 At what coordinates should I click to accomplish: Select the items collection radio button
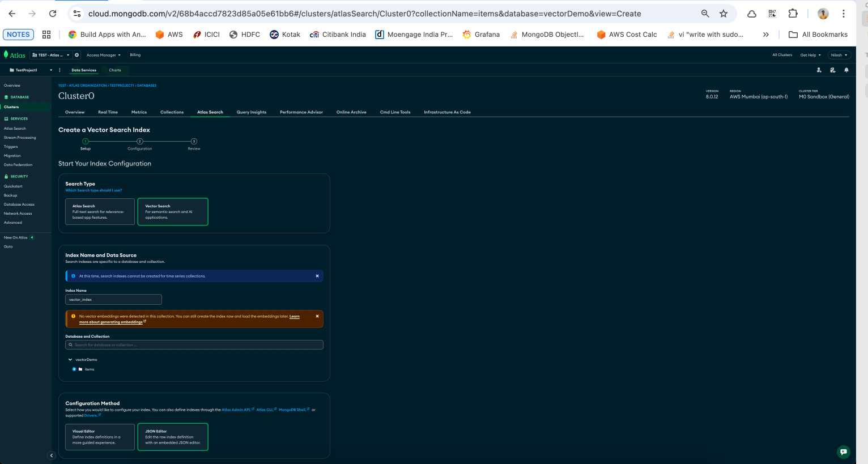click(74, 369)
